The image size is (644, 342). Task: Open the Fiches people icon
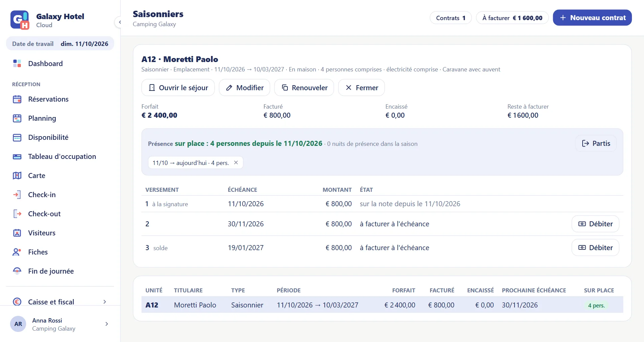click(x=17, y=252)
